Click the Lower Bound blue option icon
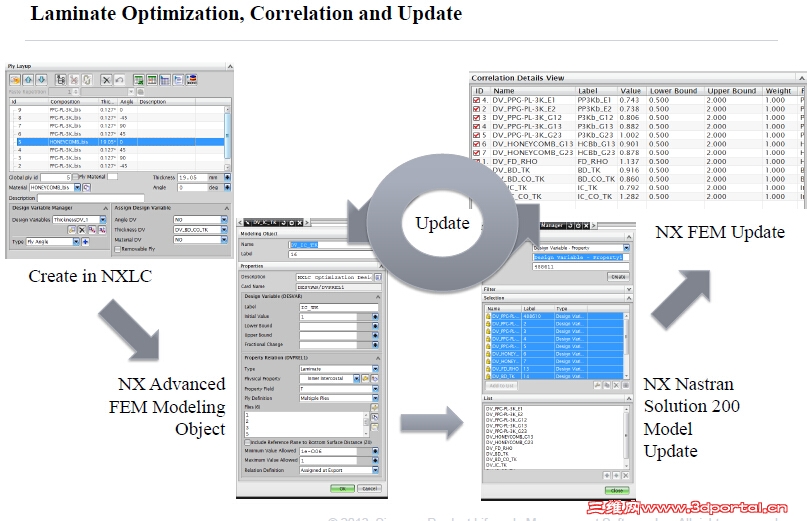Image resolution: width=807 pixels, height=521 pixels. click(x=375, y=326)
